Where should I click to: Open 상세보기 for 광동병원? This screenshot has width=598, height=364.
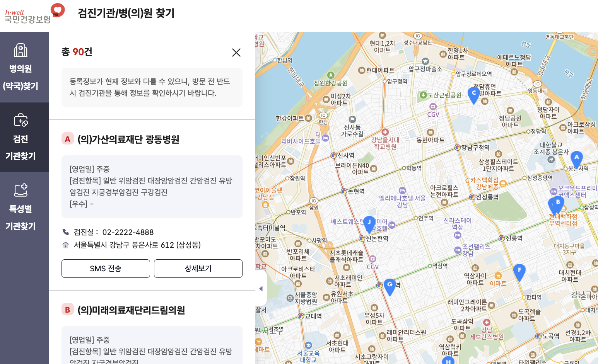198,269
